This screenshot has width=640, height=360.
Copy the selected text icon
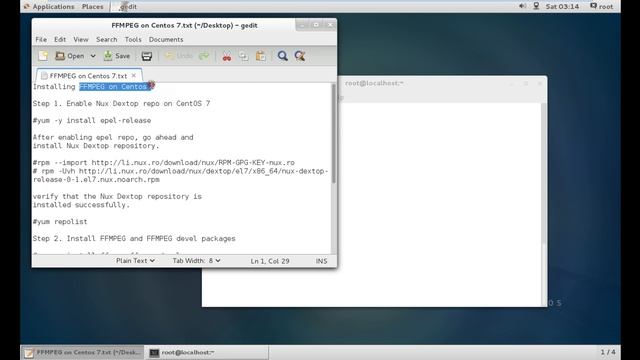pos(244,56)
